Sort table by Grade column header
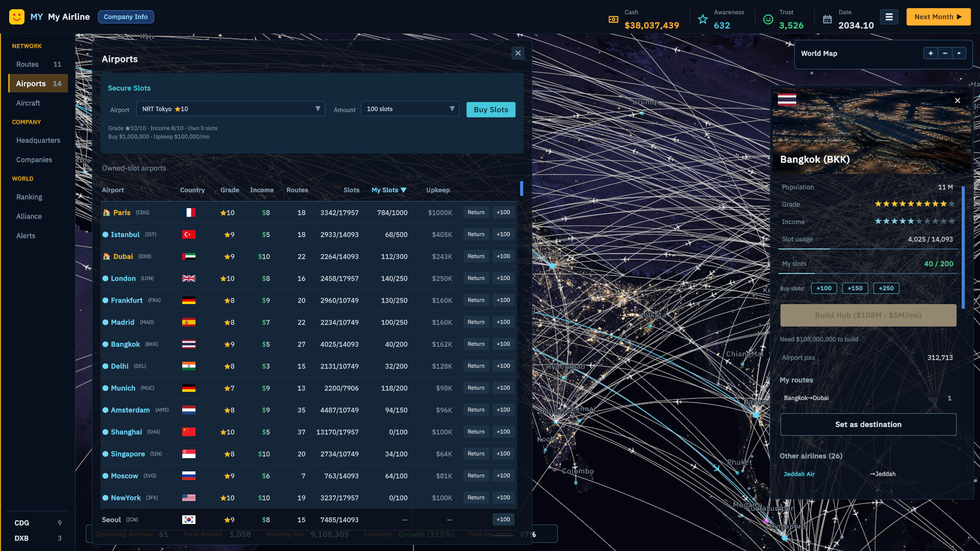Viewport: 980px width, 551px height. (230, 190)
